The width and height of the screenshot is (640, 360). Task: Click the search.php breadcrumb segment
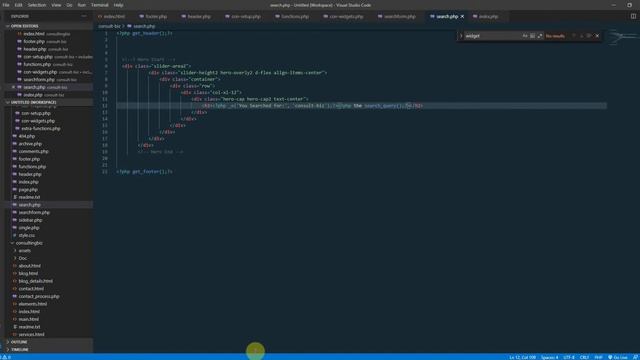point(141,26)
